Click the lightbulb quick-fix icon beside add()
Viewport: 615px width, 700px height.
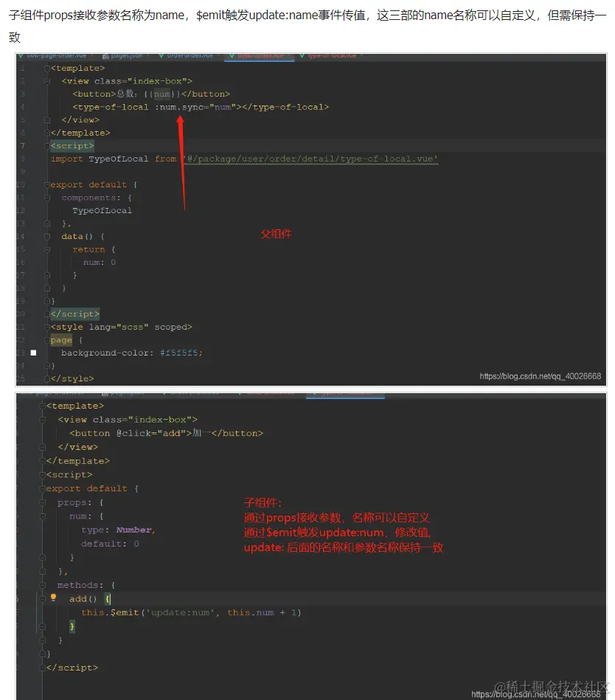pyautogui.click(x=54, y=597)
